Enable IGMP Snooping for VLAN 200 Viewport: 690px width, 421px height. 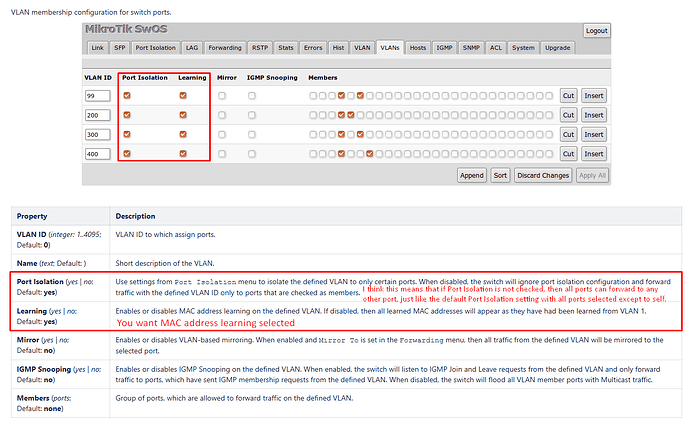click(252, 115)
